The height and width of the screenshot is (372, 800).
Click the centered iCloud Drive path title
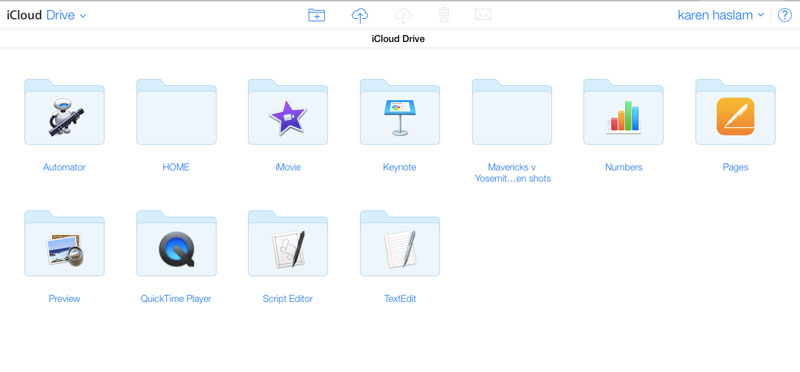tap(398, 39)
